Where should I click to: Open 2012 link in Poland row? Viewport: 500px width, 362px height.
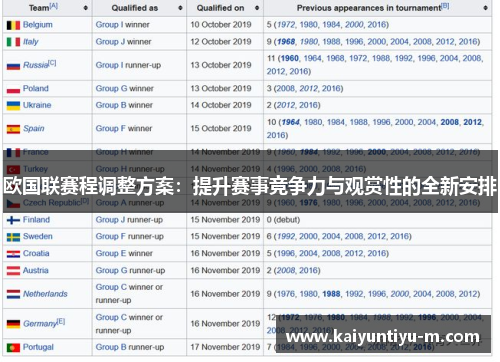point(309,88)
